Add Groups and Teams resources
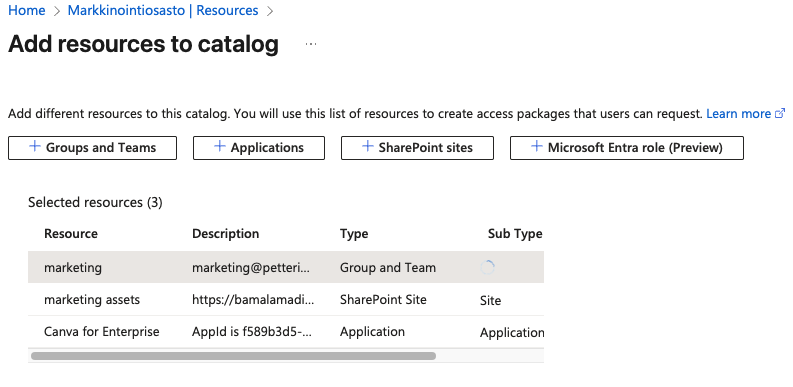The height and width of the screenshot is (387, 793). 93,148
